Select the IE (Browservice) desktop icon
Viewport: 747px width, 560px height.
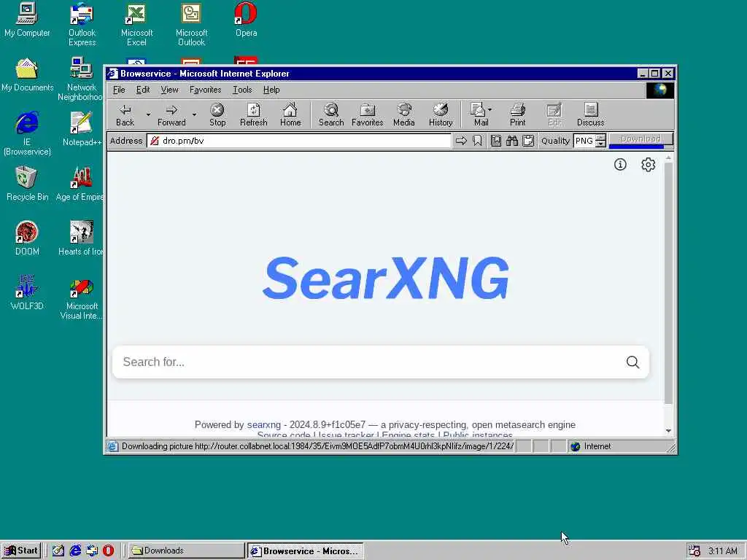tap(27, 134)
